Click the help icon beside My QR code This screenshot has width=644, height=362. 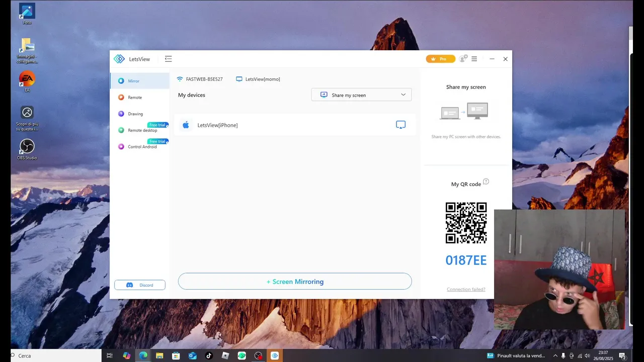(486, 182)
